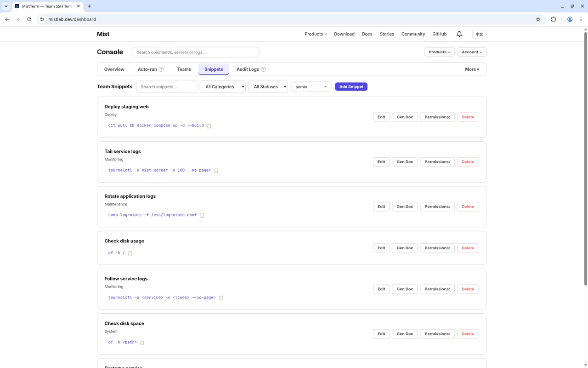Open the Docs link
Image resolution: width=588 pixels, height=368 pixels.
point(367,34)
